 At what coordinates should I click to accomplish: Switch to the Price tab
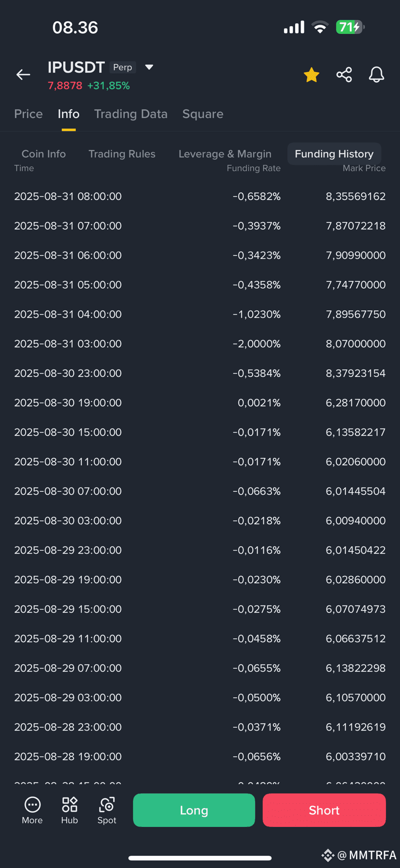tap(29, 114)
